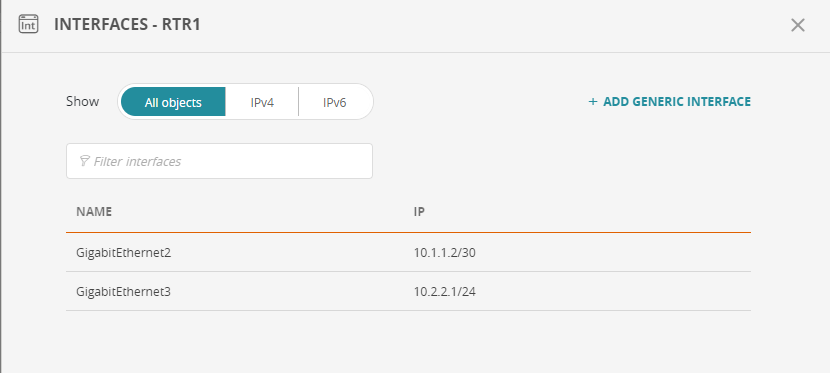Viewport: 830px width, 373px height.
Task: Sort by the IP column header
Action: (x=419, y=212)
